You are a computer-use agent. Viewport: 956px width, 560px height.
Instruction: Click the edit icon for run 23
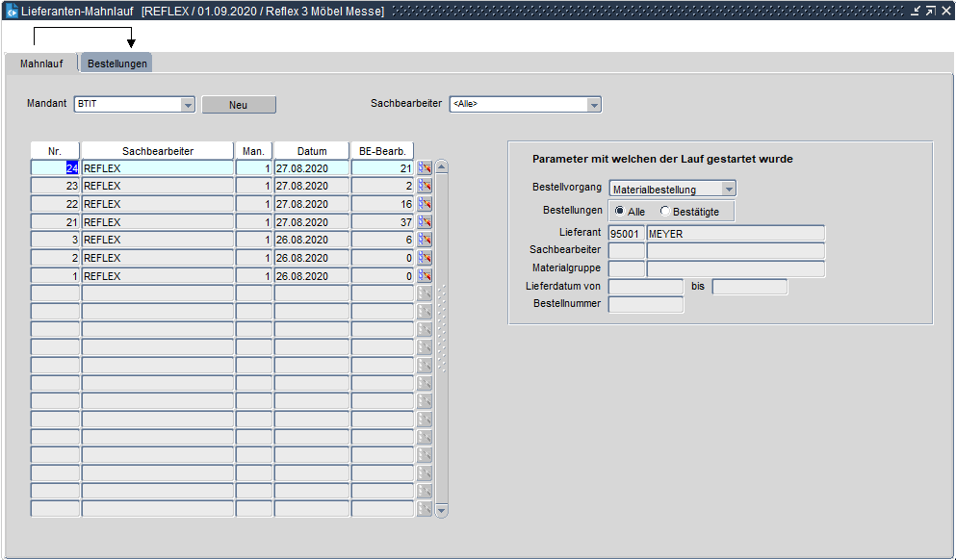[424, 186]
